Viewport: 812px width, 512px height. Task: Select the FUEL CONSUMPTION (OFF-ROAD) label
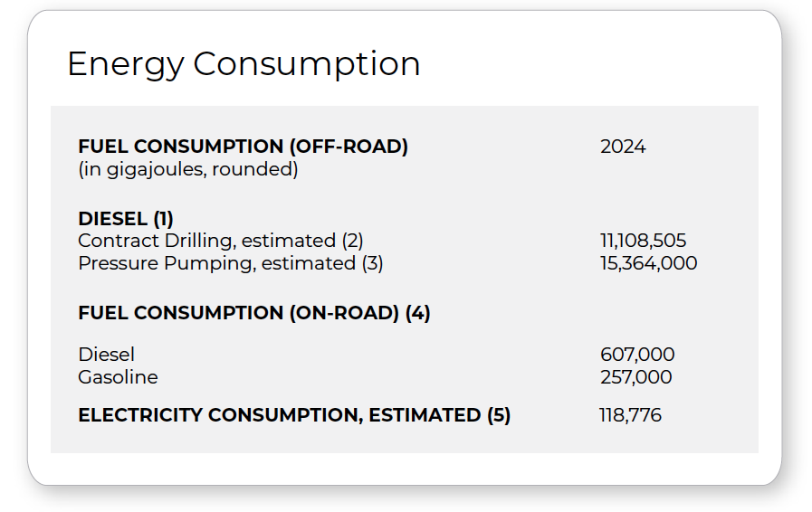click(243, 147)
